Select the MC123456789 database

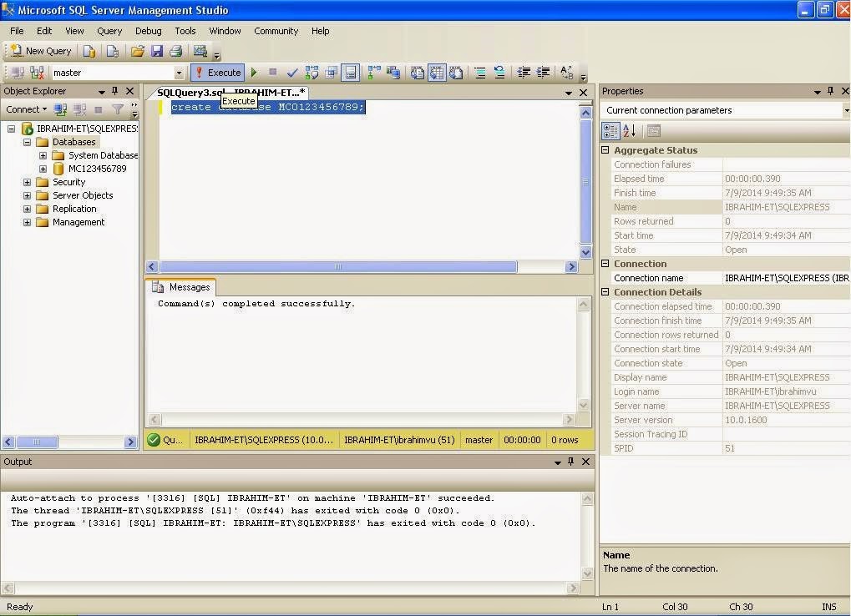point(97,169)
